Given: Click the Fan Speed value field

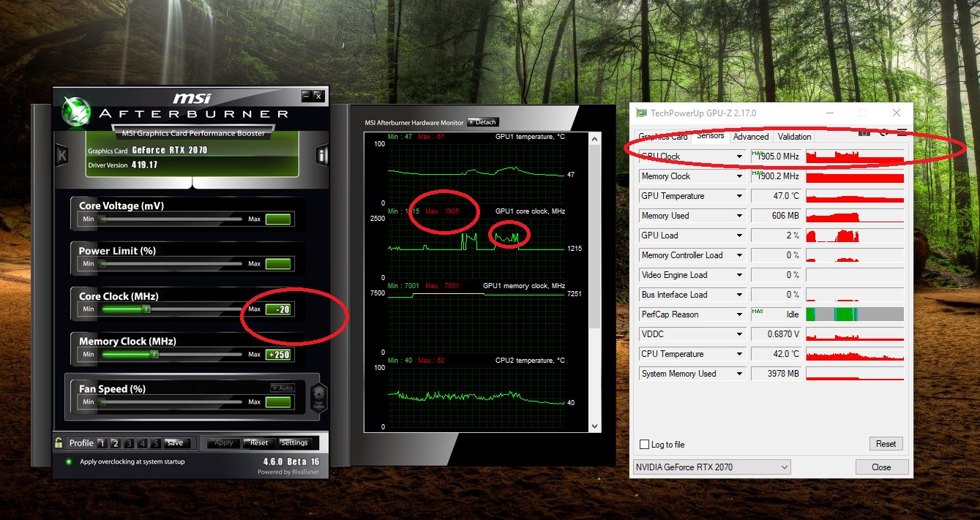Looking at the screenshot, I should [278, 402].
